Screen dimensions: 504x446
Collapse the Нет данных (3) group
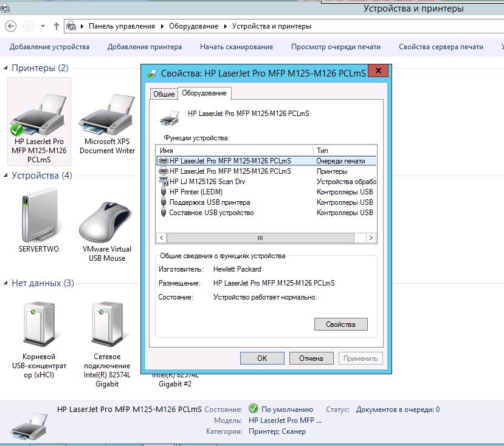(x=5, y=283)
